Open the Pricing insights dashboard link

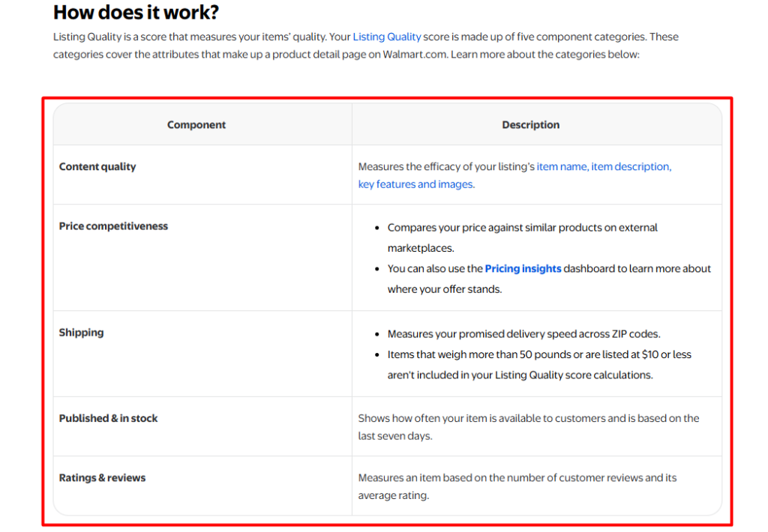(x=523, y=269)
